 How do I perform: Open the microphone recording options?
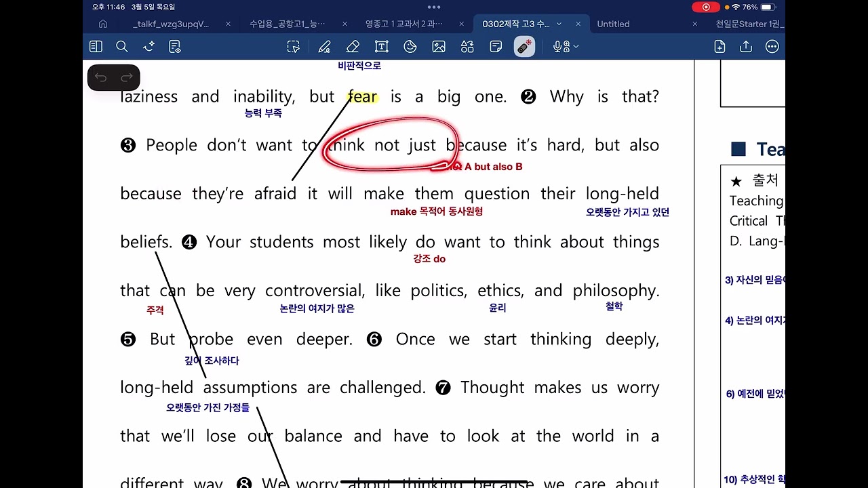(566, 47)
